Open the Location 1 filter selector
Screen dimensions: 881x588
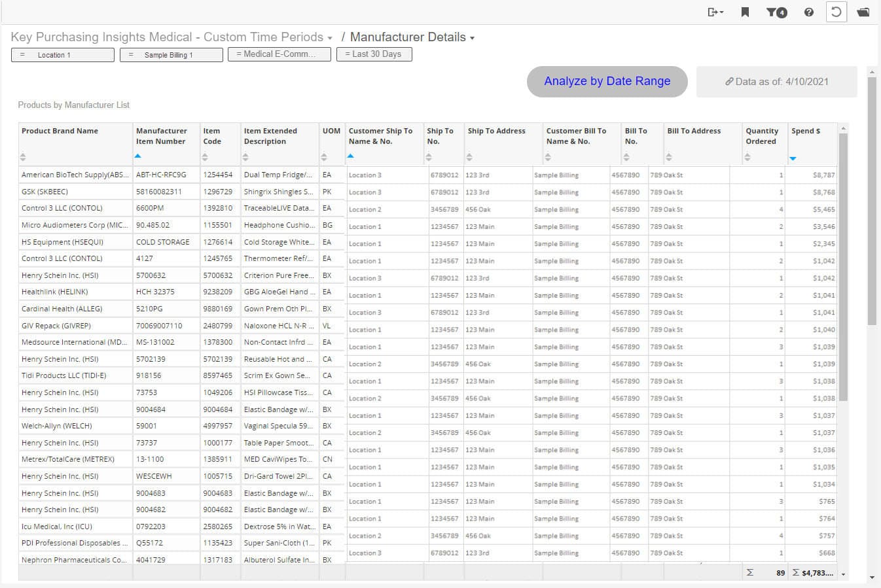click(x=63, y=55)
